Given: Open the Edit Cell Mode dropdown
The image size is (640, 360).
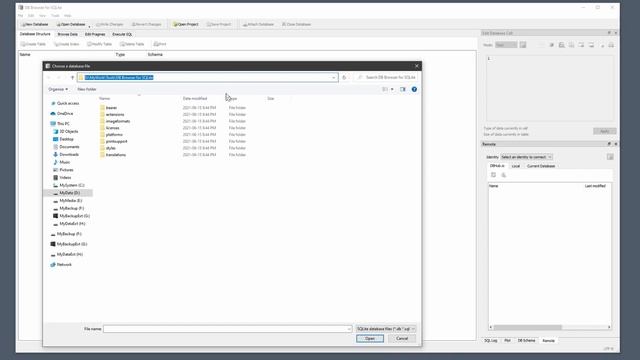Looking at the screenshot, I should 506,45.
